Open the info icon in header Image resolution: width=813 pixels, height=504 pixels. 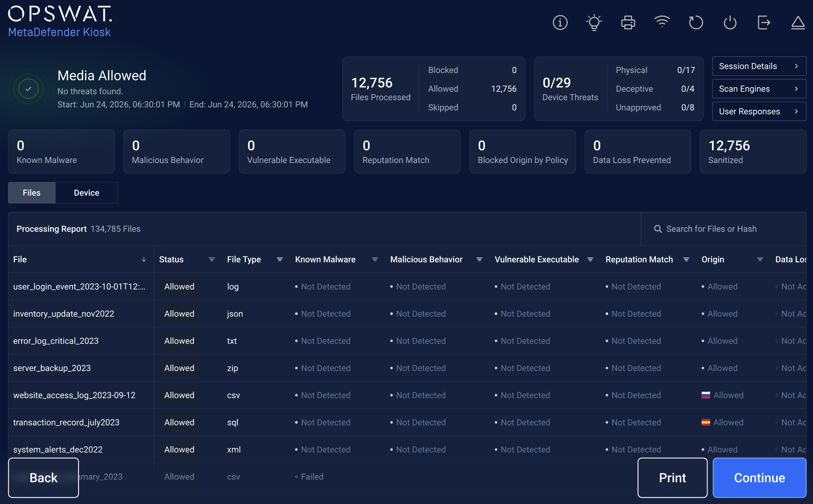560,22
